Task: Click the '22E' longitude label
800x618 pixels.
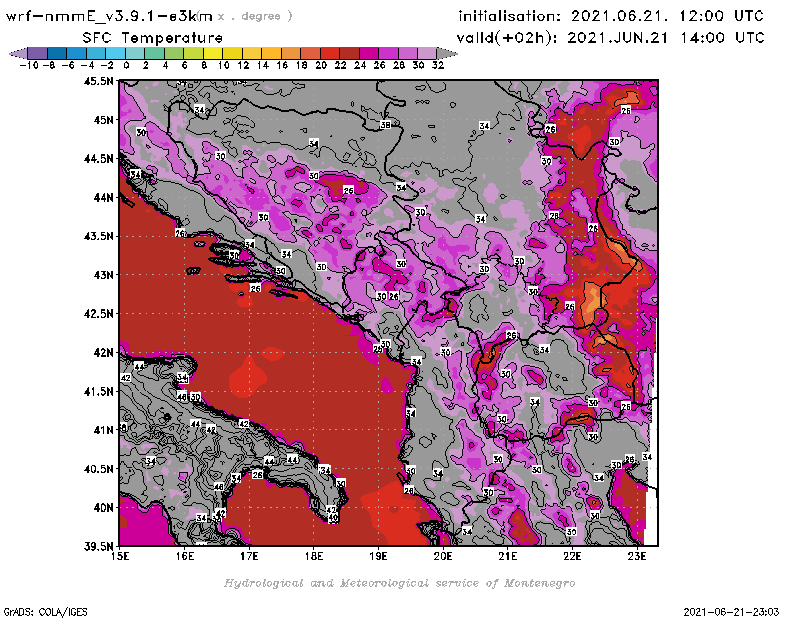Action: coord(572,556)
